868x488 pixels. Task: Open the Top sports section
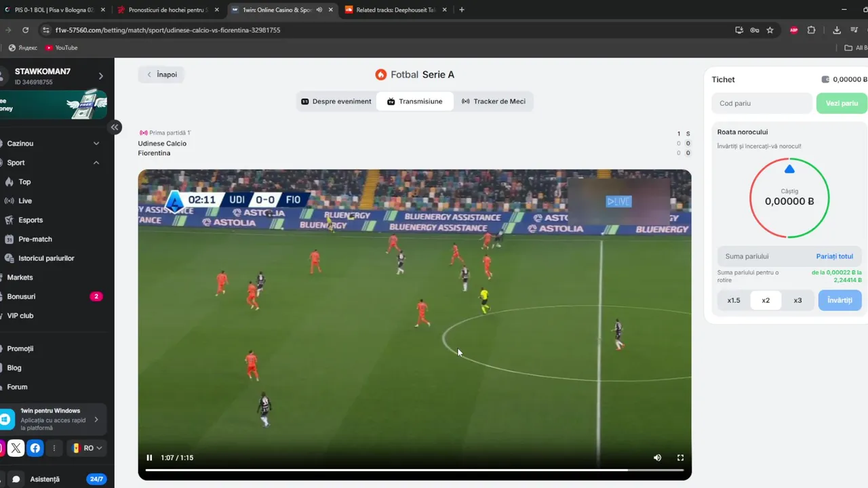(24, 182)
